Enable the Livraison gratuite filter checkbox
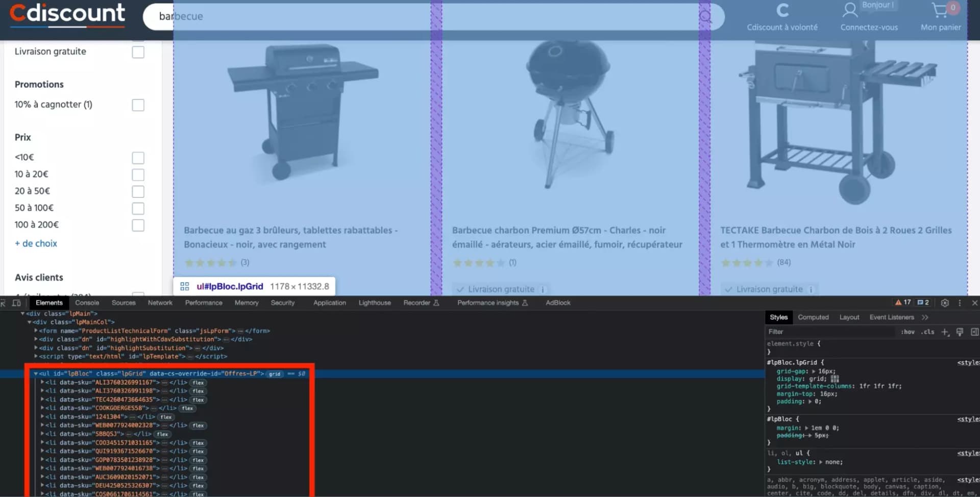The image size is (980, 497). 138,52
